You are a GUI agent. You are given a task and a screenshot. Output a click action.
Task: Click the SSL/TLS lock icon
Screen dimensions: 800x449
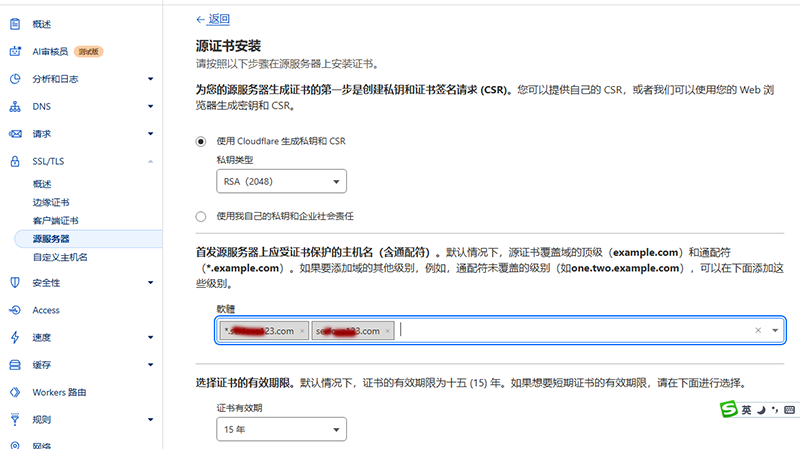click(15, 161)
